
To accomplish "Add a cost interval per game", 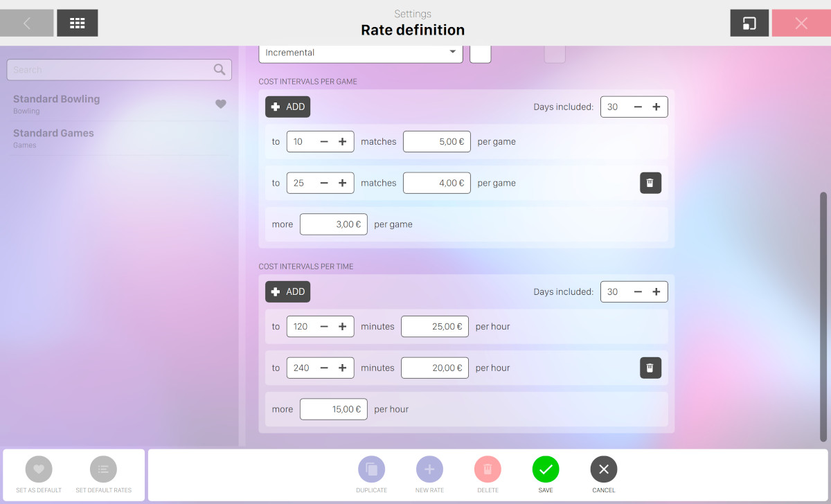I will (287, 107).
